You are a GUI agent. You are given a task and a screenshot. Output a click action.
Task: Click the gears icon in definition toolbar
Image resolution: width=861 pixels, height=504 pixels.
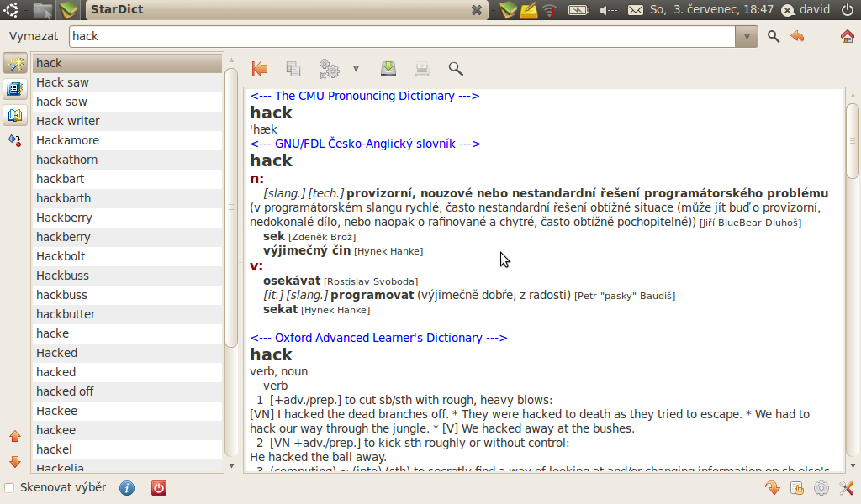click(329, 69)
